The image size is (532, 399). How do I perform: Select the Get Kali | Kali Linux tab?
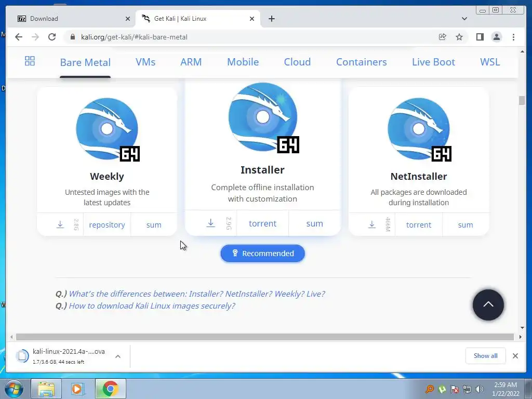point(198,19)
